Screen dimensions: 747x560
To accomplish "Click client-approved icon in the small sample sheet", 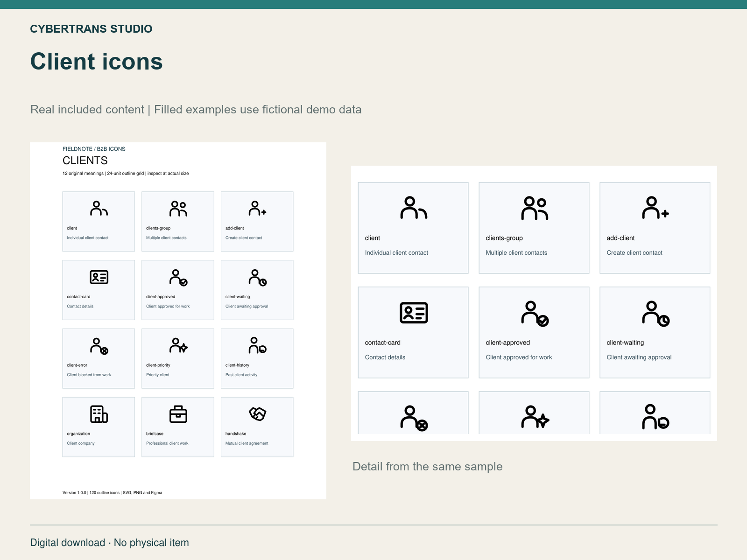I will point(178,278).
